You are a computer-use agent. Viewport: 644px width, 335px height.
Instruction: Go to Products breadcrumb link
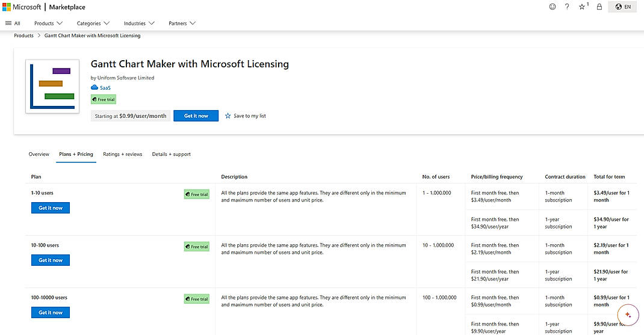(24, 35)
